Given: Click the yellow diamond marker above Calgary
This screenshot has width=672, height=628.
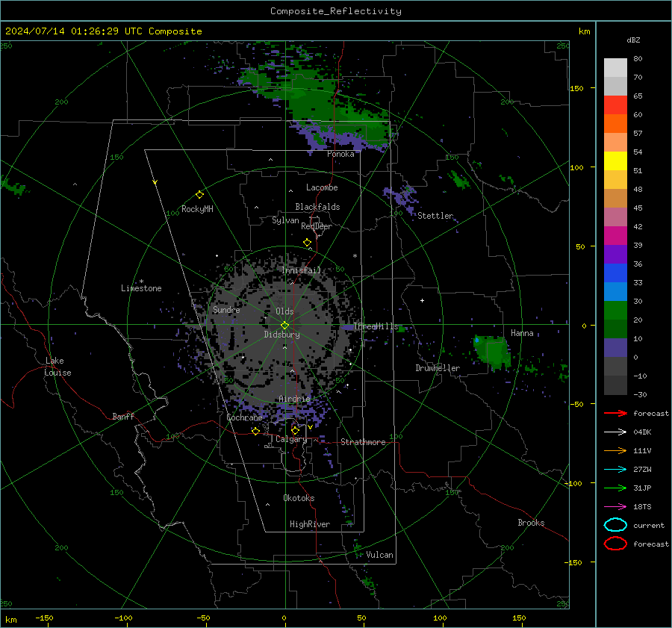Looking at the screenshot, I should [295, 430].
